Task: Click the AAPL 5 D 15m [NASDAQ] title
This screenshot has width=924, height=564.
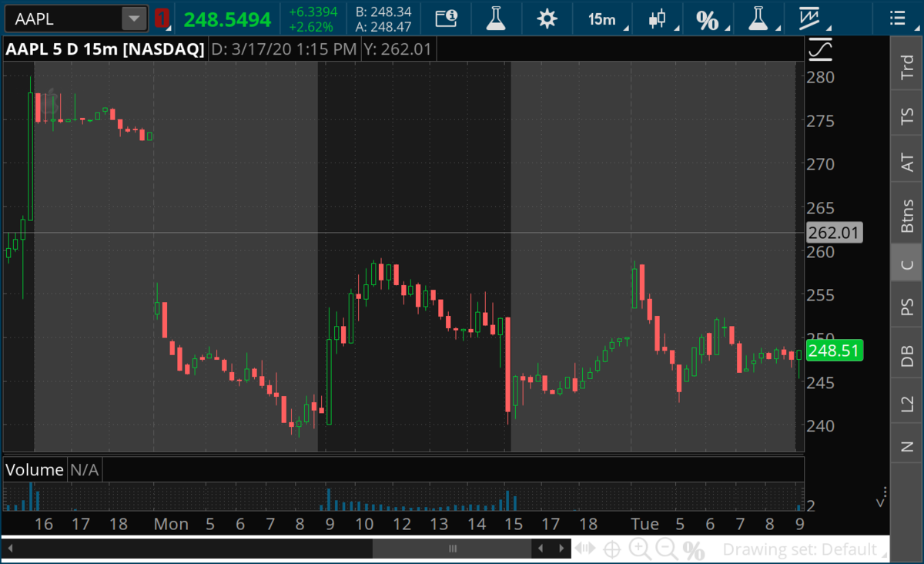Action: (105, 50)
